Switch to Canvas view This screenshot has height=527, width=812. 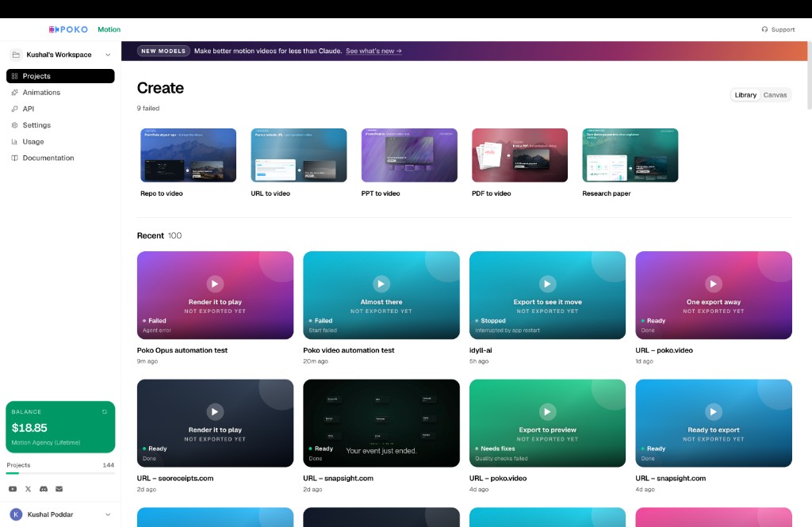coord(775,95)
